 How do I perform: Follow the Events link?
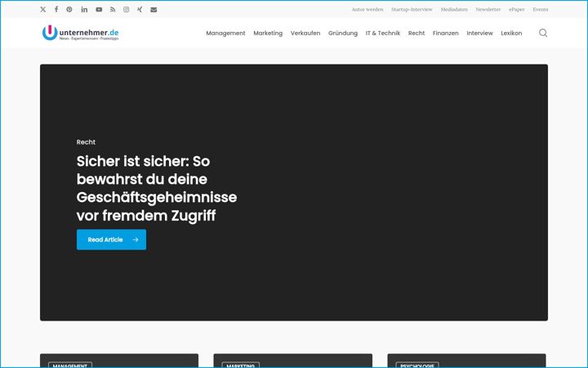click(x=541, y=9)
